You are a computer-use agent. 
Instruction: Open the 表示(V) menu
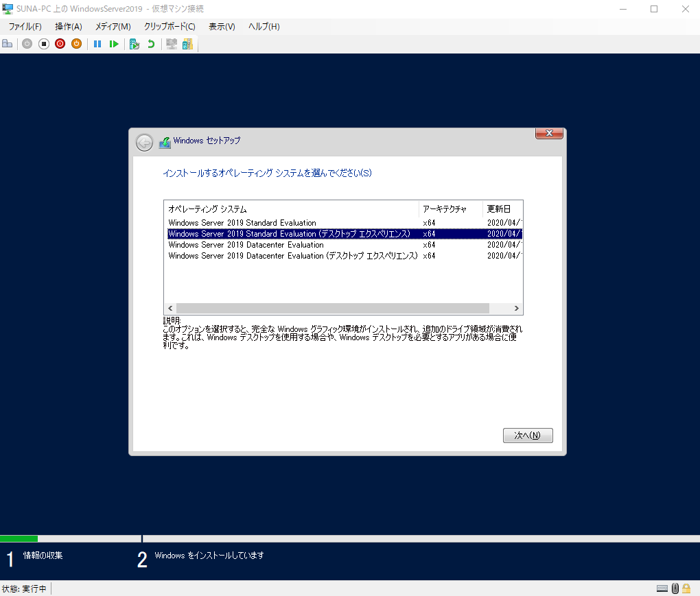click(222, 27)
